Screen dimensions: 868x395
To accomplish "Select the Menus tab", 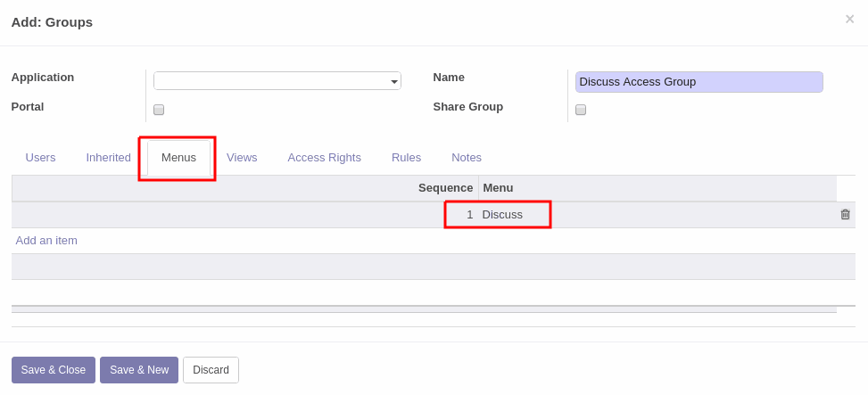I will 178,158.
